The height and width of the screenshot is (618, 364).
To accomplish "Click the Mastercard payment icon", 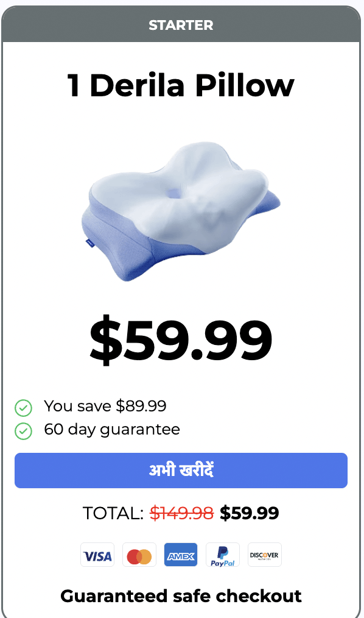I will pyautogui.click(x=139, y=555).
